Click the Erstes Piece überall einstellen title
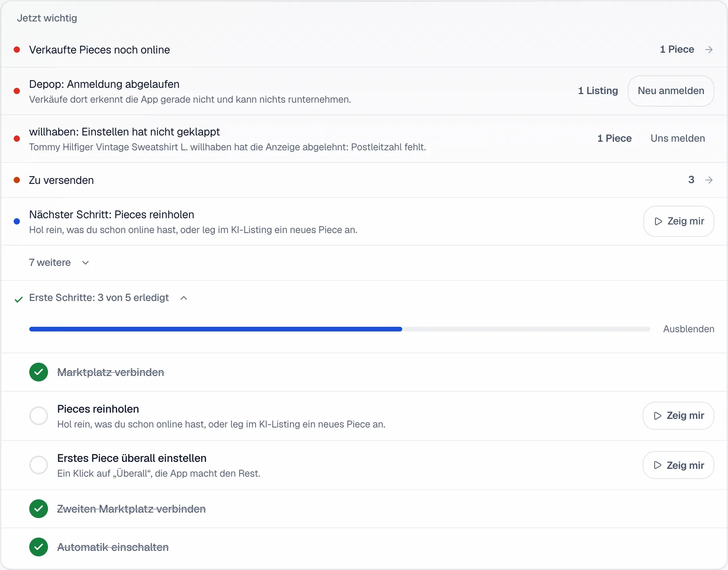 [x=132, y=458]
